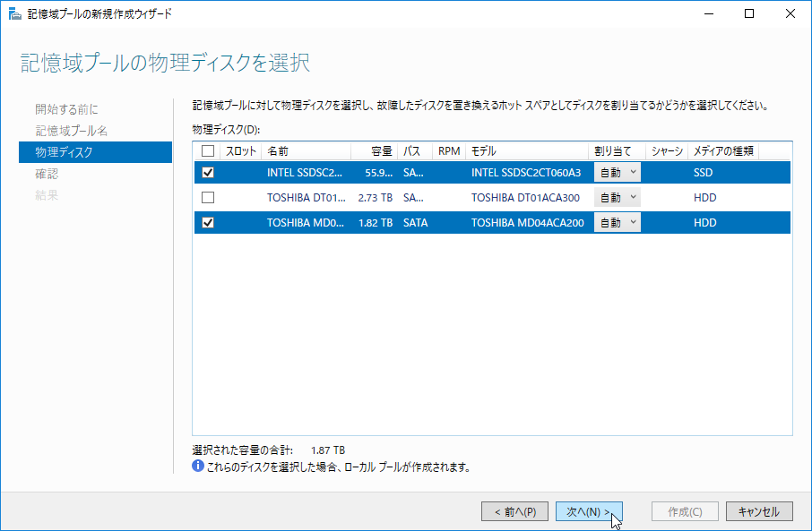Screen dimensions: 812x531
Task: Click the SSD media type cell
Action: [x=703, y=173]
